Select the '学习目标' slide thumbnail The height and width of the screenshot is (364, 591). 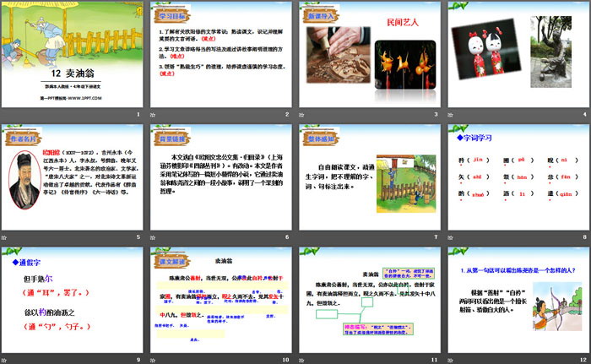(x=221, y=55)
